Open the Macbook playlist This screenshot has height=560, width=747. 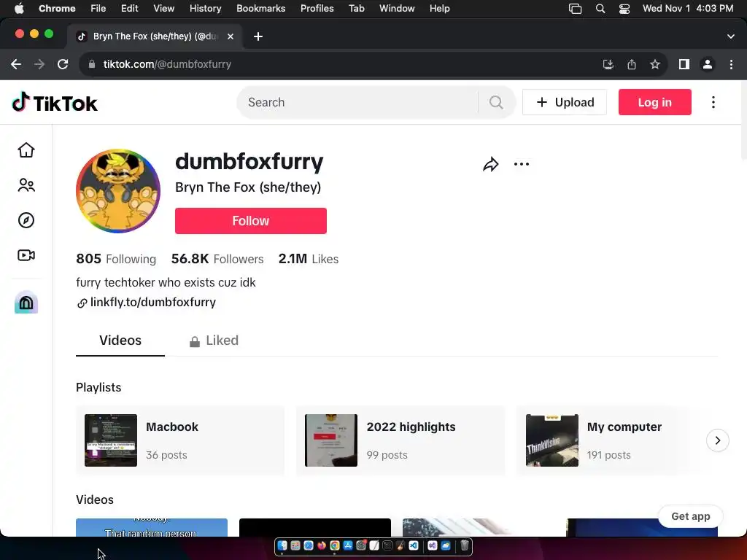[x=180, y=440]
